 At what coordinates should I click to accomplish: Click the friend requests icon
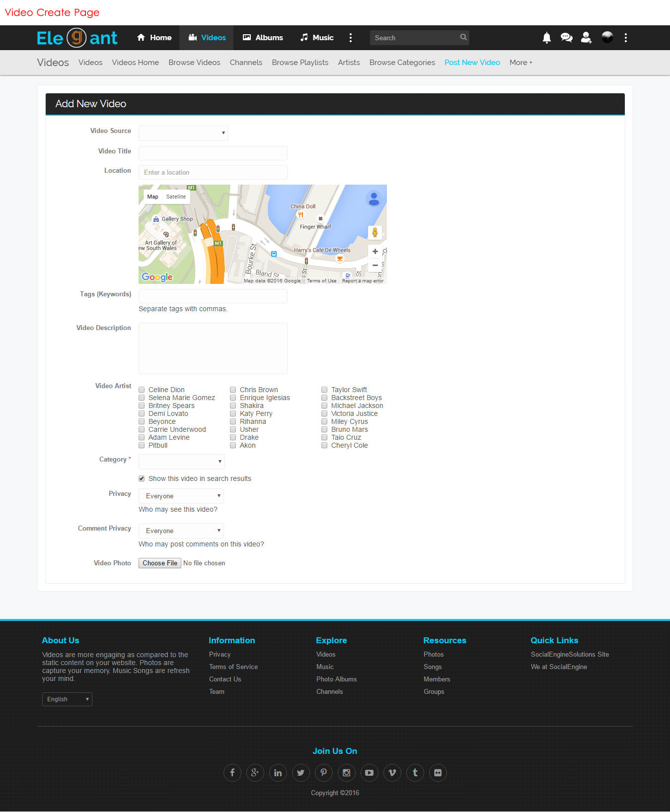tap(586, 38)
